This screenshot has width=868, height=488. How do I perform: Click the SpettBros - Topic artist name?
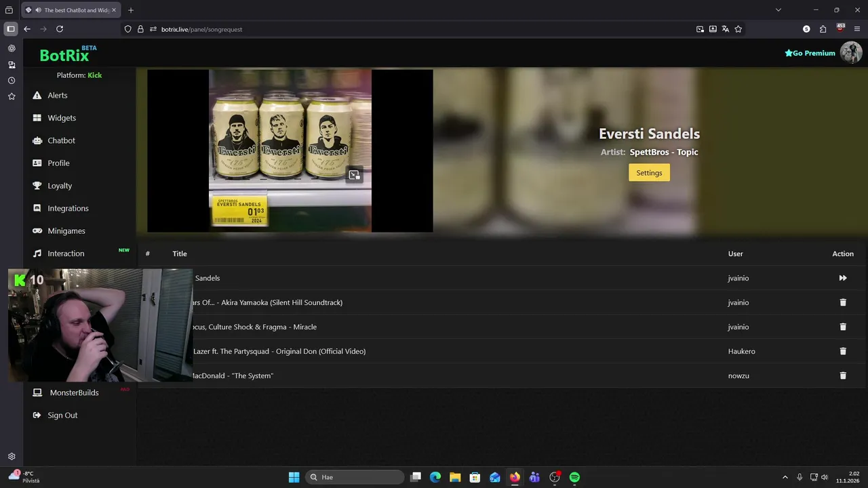[664, 152]
